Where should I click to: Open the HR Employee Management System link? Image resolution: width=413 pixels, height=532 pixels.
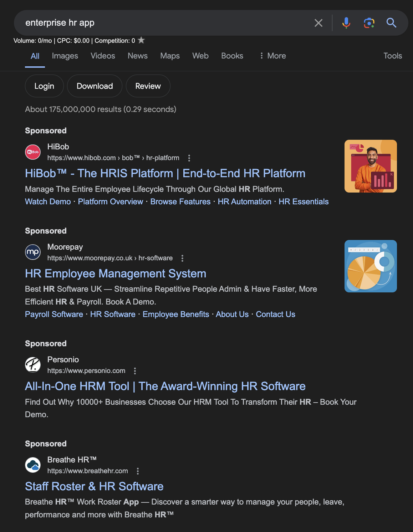click(116, 273)
